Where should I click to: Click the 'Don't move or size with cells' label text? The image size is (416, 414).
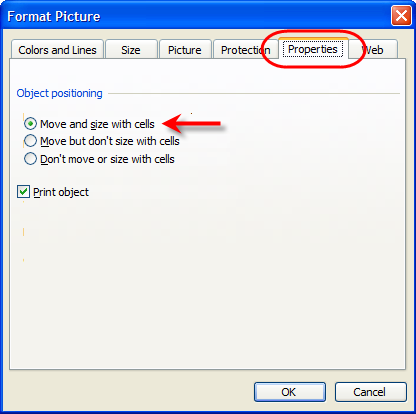pyautogui.click(x=107, y=159)
